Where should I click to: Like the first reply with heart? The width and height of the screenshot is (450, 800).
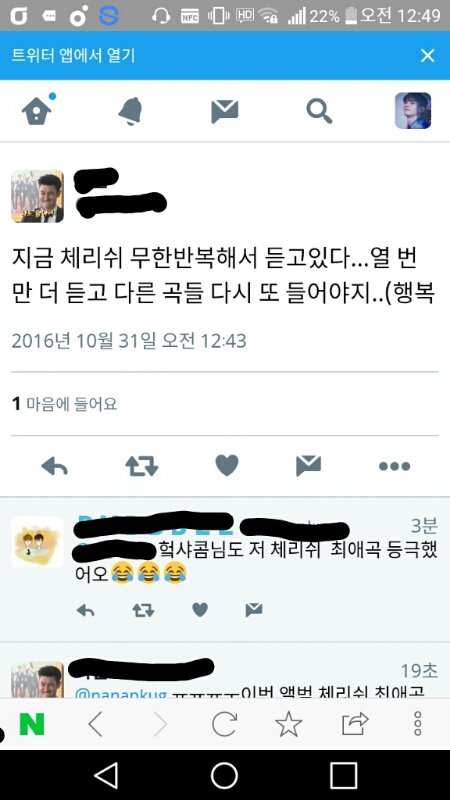click(200, 610)
